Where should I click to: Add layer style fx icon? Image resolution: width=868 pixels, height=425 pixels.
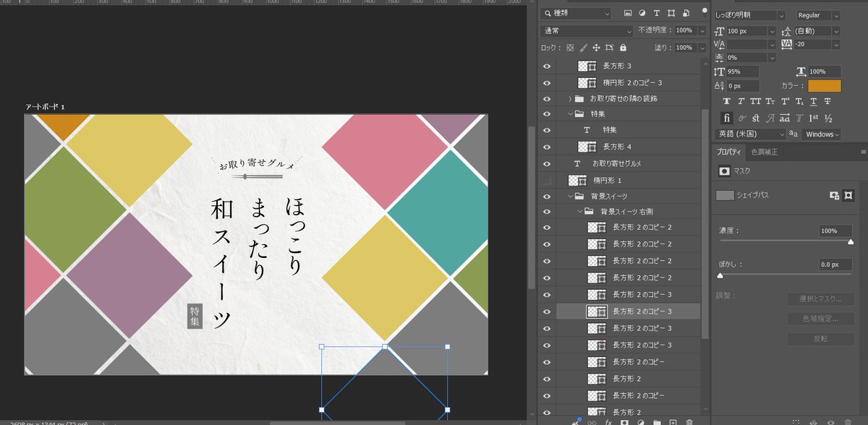[608, 421]
